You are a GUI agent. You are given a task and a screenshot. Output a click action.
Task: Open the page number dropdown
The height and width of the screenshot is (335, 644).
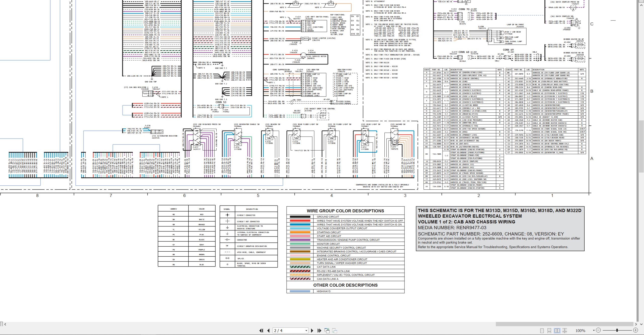pyautogui.click(x=306, y=331)
